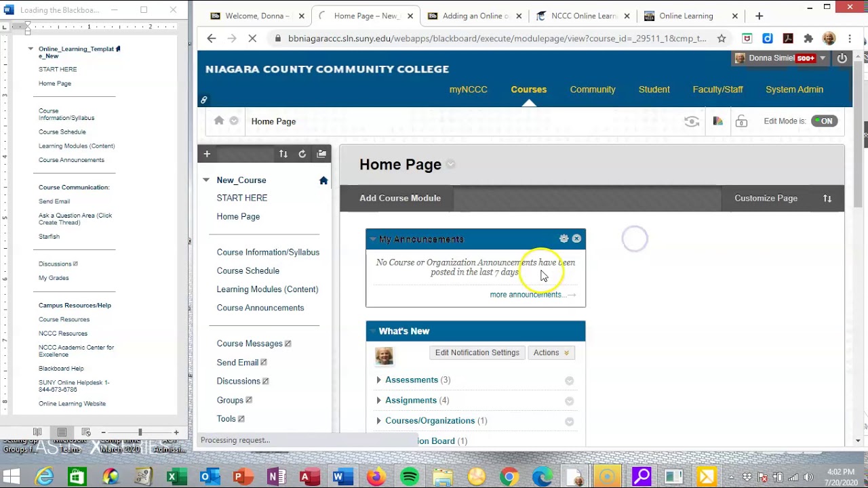Go back to the previous browser page
Screen dimensions: 868x488
tap(212, 39)
